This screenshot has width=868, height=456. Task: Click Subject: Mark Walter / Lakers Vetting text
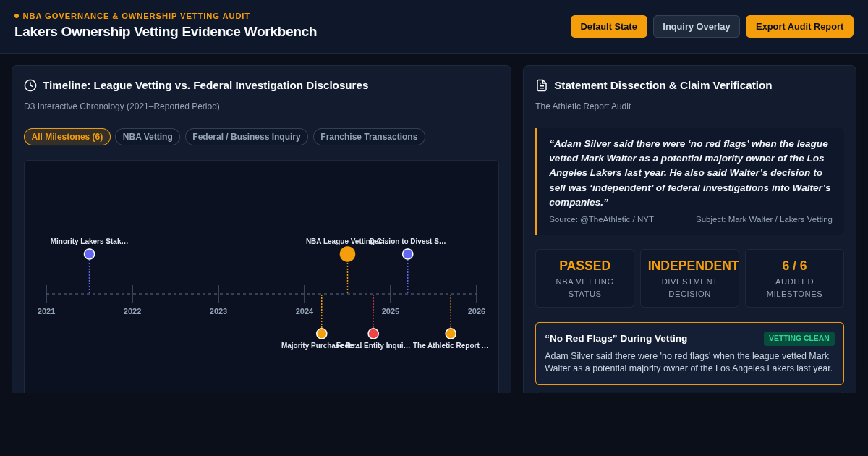[764, 219]
